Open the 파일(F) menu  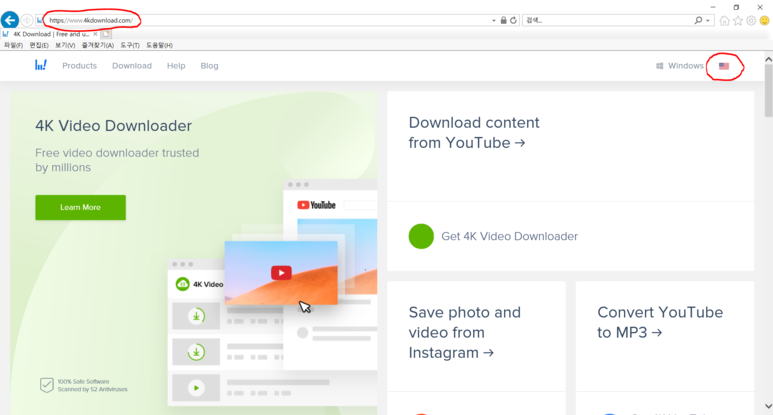tap(13, 45)
